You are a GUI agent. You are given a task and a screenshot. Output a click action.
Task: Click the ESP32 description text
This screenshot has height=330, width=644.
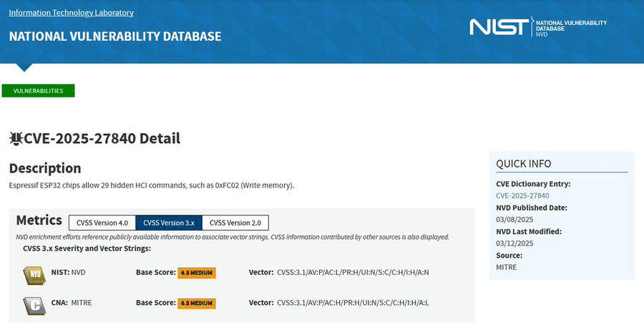pyautogui.click(x=151, y=185)
